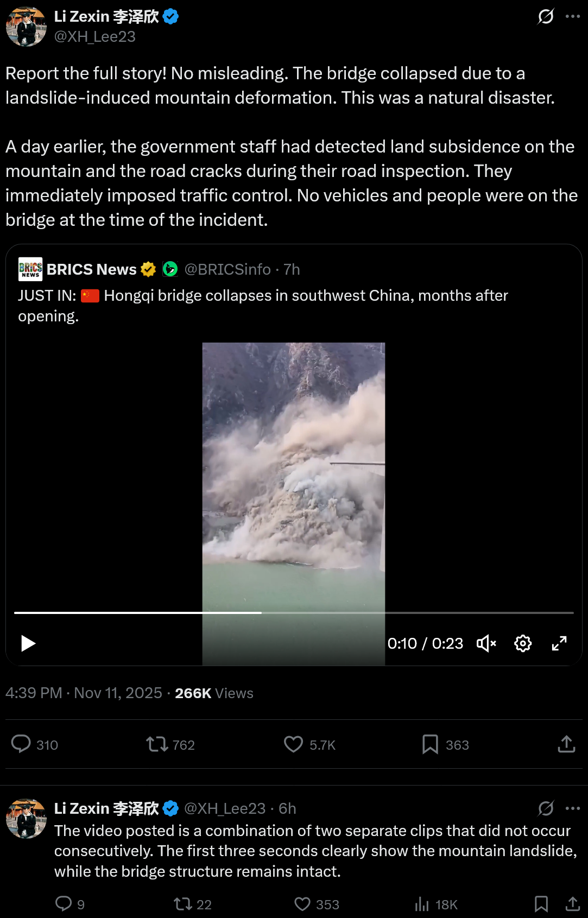Open quoted BRICS News account name
Screen dimensions: 588x918
[x=92, y=269]
